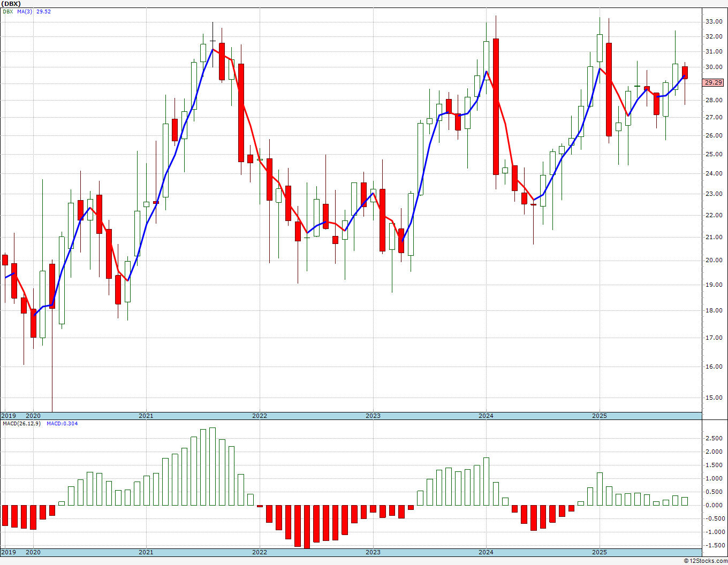The image size is (728, 565).
Task: Click the 32.00 price axis label
Action: [x=714, y=37]
